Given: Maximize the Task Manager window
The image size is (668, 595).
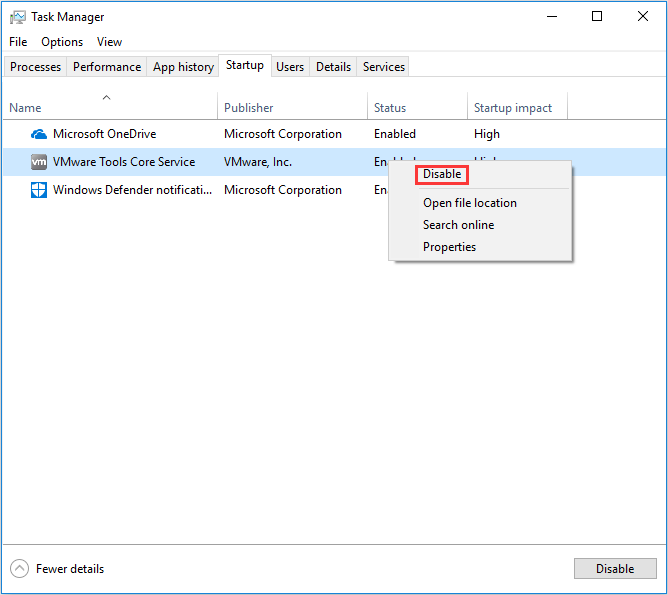Looking at the screenshot, I should (x=597, y=17).
